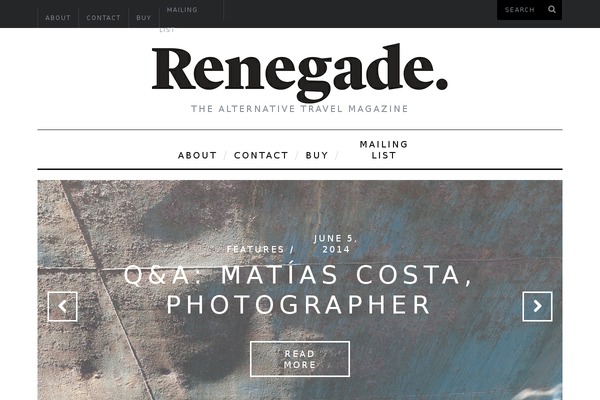Viewport: 600px width, 400px height.
Task: Click the search magnifier icon
Action: pyautogui.click(x=551, y=10)
